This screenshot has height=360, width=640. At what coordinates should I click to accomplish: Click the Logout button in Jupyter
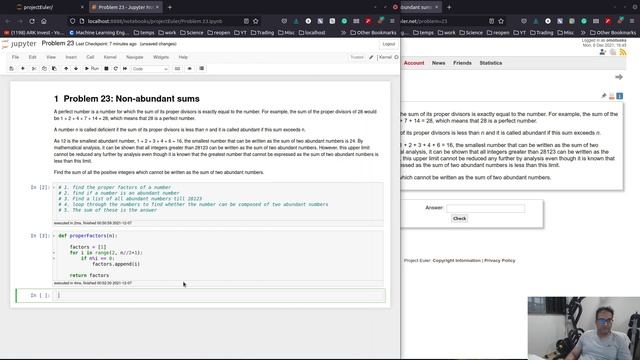coord(389,44)
